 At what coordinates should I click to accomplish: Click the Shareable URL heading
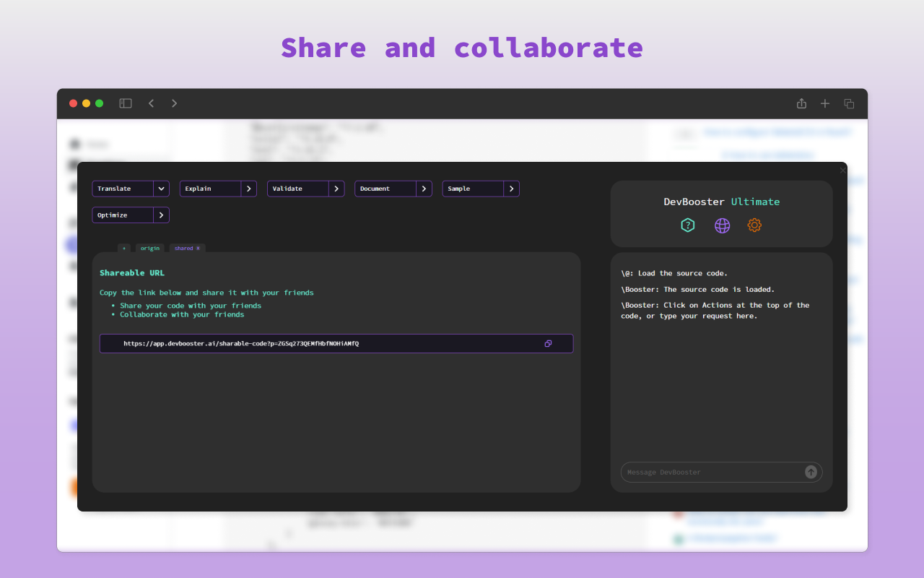pos(132,273)
